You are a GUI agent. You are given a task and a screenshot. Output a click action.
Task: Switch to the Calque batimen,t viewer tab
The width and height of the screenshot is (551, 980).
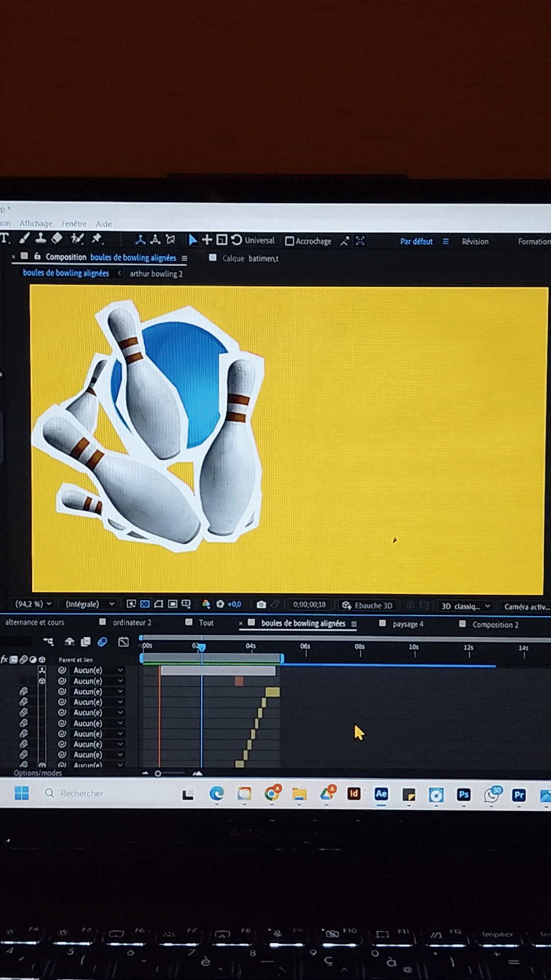pos(250,258)
